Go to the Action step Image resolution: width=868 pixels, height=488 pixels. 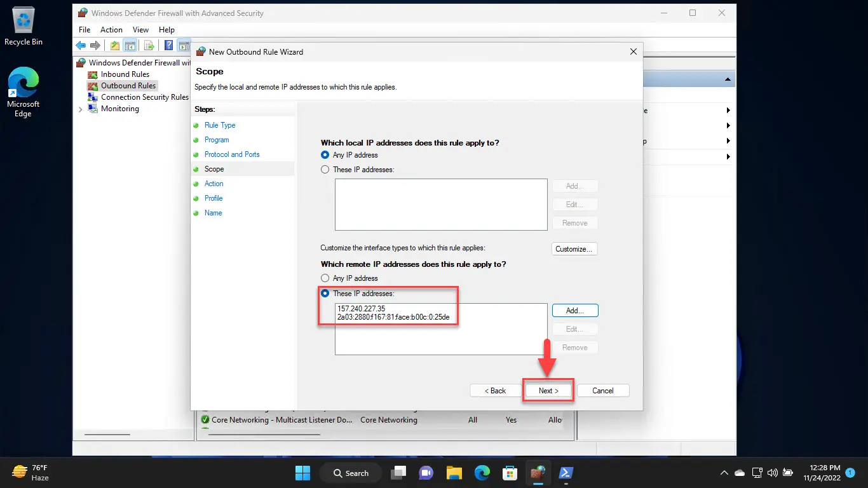pyautogui.click(x=214, y=184)
